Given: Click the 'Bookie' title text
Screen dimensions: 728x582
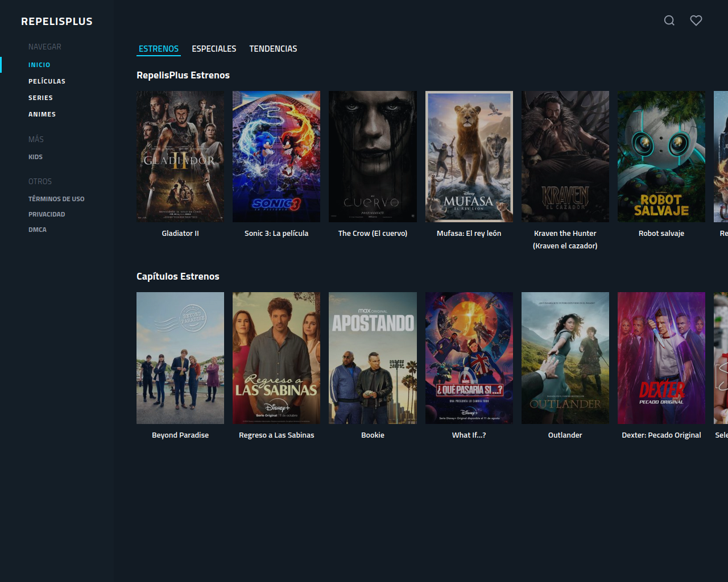Looking at the screenshot, I should [x=373, y=435].
